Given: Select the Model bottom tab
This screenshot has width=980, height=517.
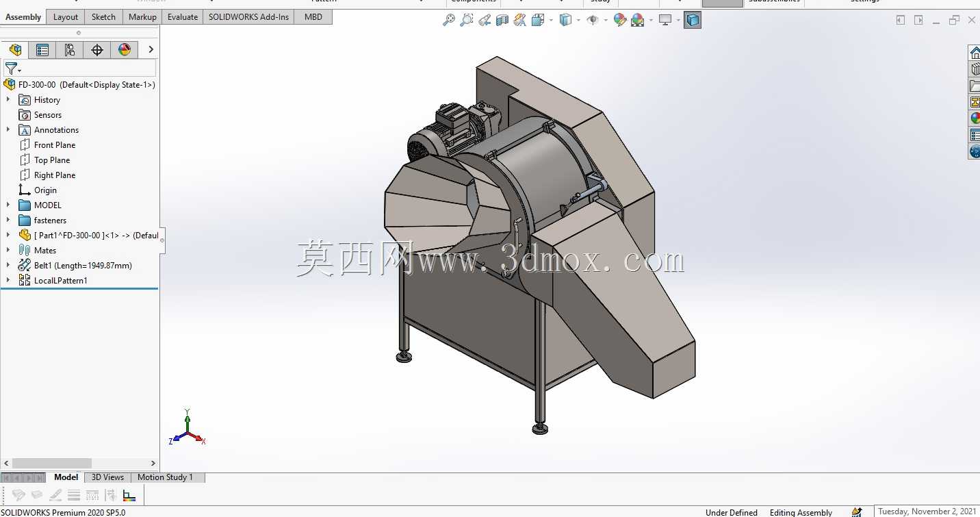Looking at the screenshot, I should tap(66, 477).
